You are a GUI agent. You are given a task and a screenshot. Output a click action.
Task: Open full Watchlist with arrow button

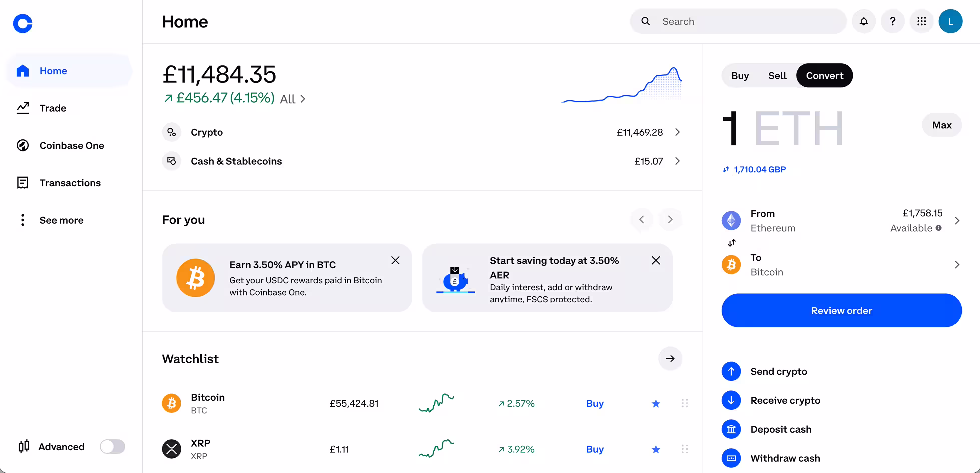tap(670, 359)
